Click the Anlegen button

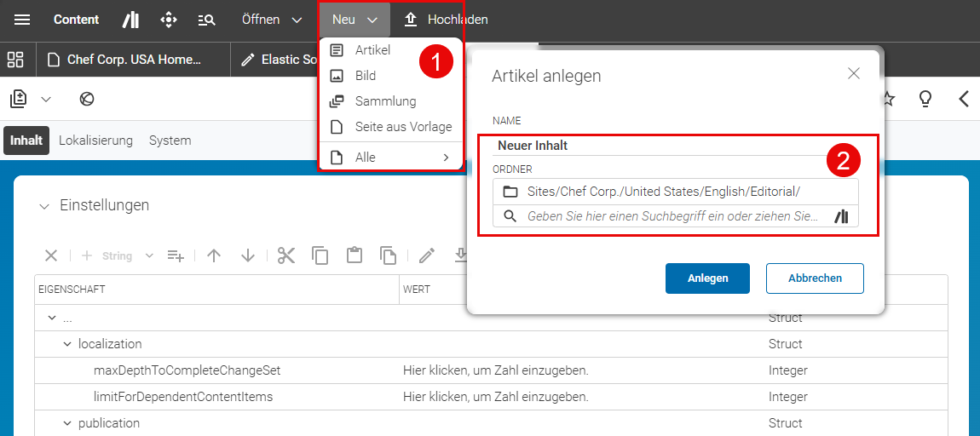[x=707, y=278]
